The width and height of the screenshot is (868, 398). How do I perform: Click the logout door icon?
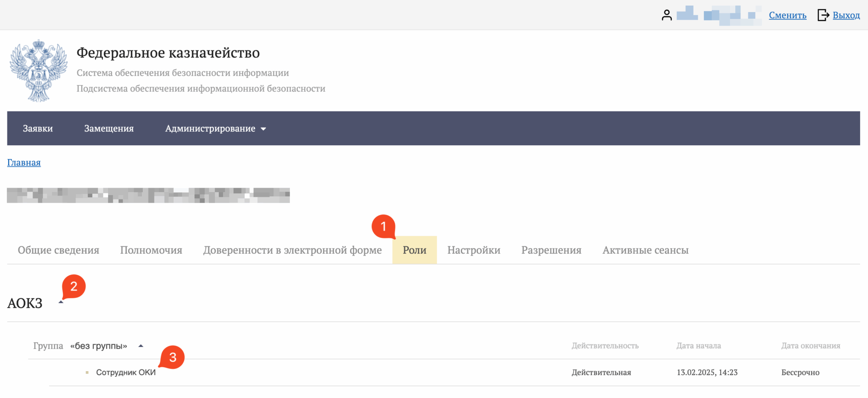click(x=823, y=15)
